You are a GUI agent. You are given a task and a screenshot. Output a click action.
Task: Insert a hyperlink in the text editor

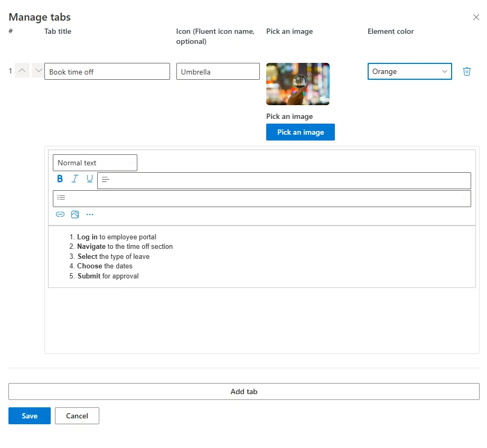[60, 214]
